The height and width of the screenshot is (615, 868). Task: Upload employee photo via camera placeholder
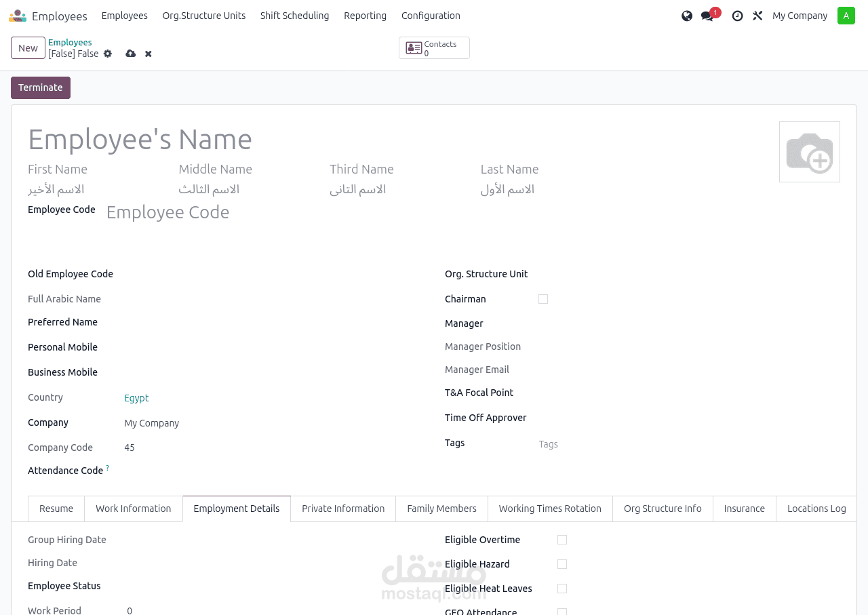point(809,151)
